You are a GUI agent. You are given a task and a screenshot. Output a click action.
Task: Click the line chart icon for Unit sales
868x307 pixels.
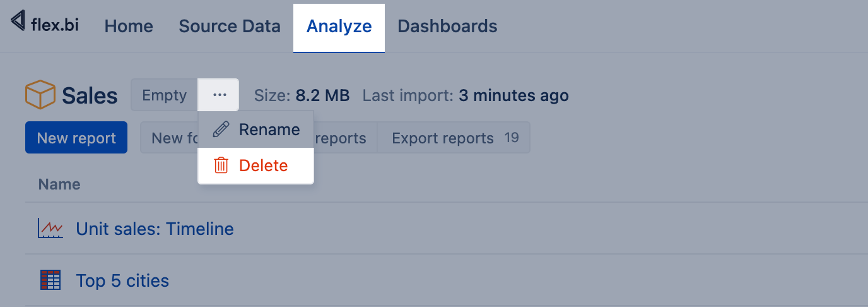click(50, 228)
